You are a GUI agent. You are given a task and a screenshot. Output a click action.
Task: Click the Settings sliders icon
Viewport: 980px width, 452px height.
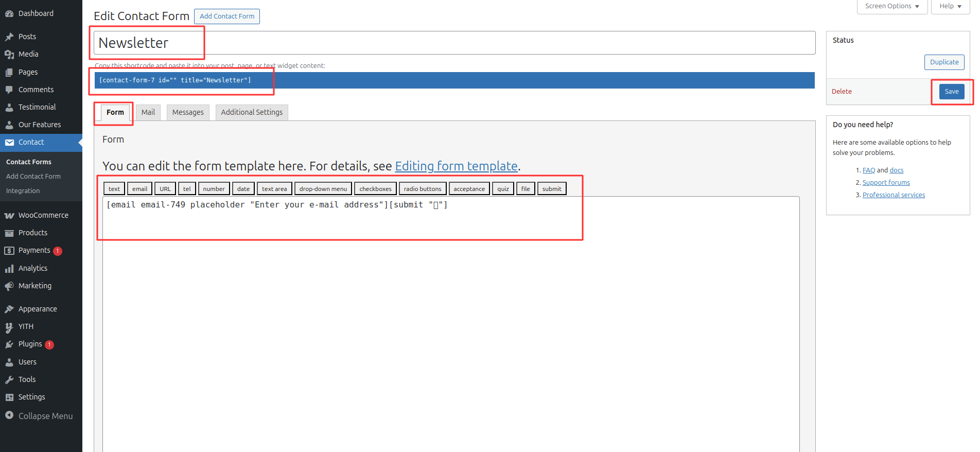9,397
